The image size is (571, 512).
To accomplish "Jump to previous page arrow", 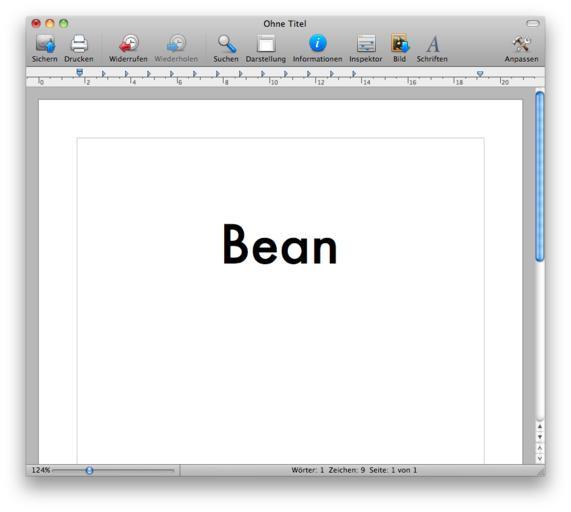I will pyautogui.click(x=540, y=448).
